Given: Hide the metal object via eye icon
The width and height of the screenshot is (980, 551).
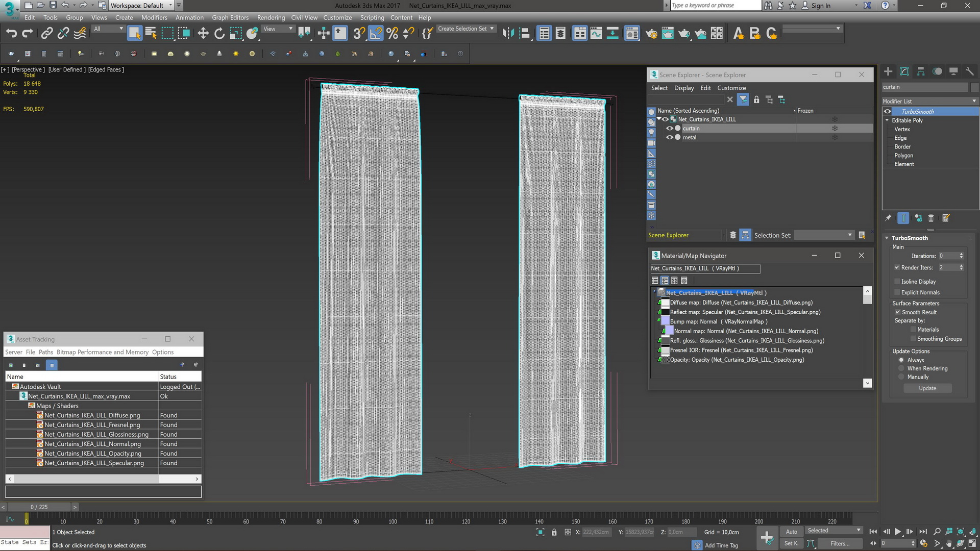Looking at the screenshot, I should [x=669, y=137].
